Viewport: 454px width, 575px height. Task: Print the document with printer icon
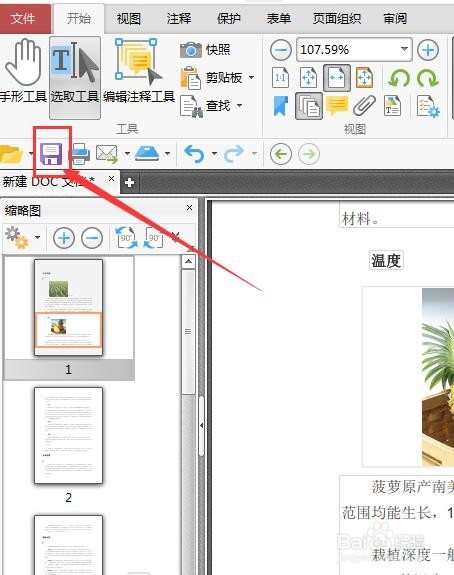coord(80,154)
